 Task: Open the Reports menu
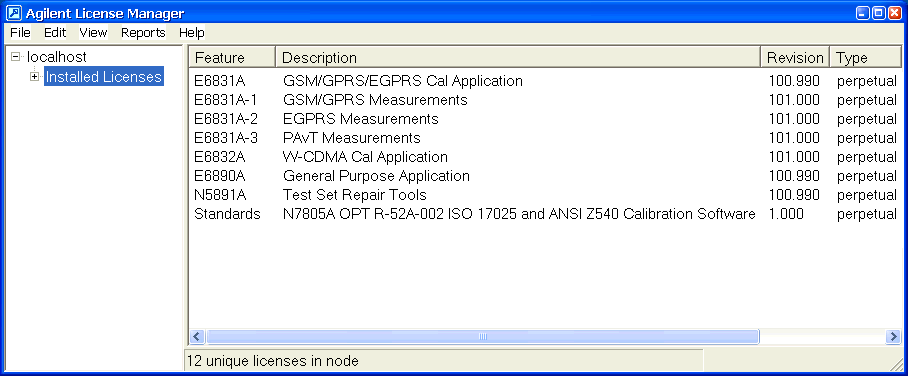pos(143,32)
